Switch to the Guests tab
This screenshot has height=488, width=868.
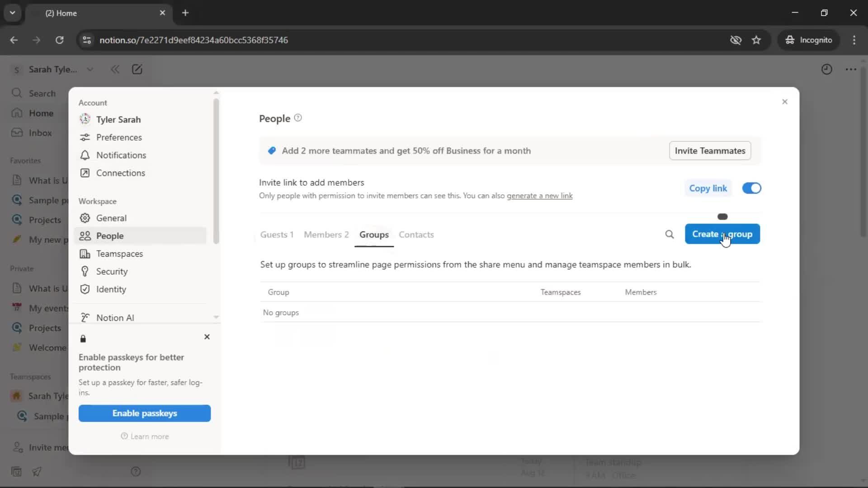click(277, 235)
